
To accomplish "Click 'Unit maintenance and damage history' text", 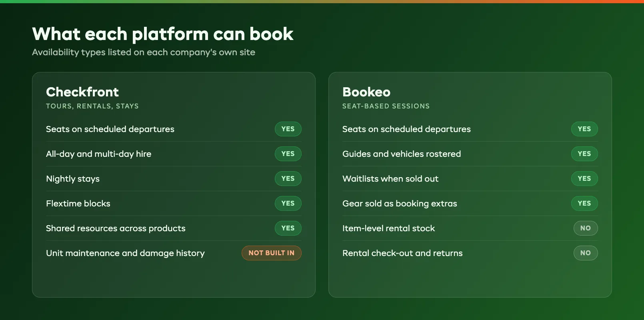I will [x=125, y=253].
